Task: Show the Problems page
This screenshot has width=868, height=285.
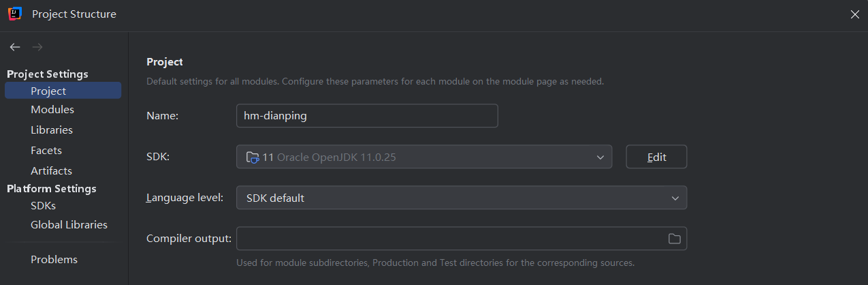Action: coord(54,260)
